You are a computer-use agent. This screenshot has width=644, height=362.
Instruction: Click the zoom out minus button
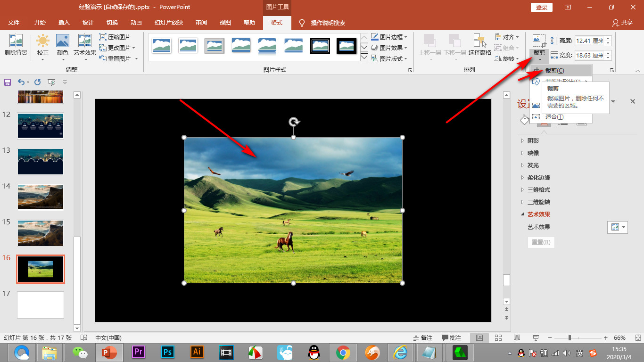coord(550,338)
